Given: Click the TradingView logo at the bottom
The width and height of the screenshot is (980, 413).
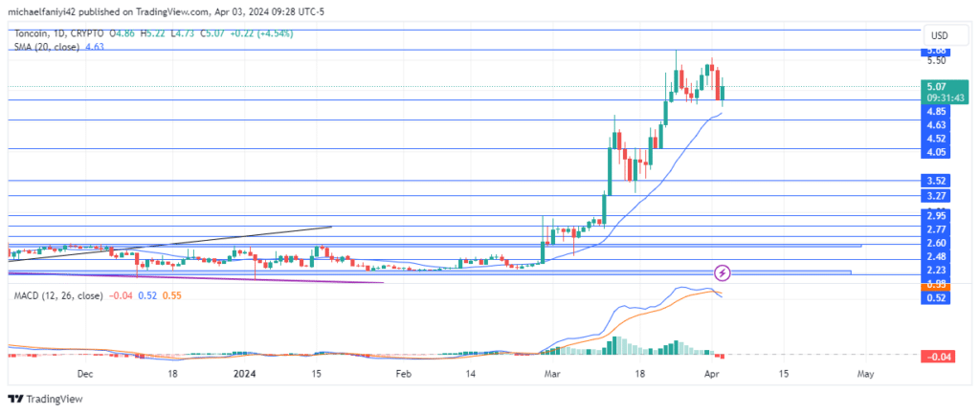Looking at the screenshot, I should [x=45, y=400].
